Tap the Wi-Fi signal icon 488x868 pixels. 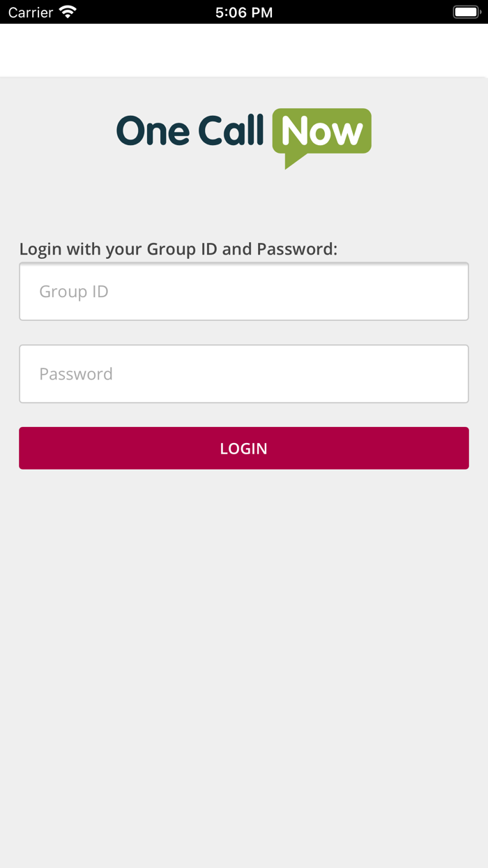pyautogui.click(x=68, y=12)
